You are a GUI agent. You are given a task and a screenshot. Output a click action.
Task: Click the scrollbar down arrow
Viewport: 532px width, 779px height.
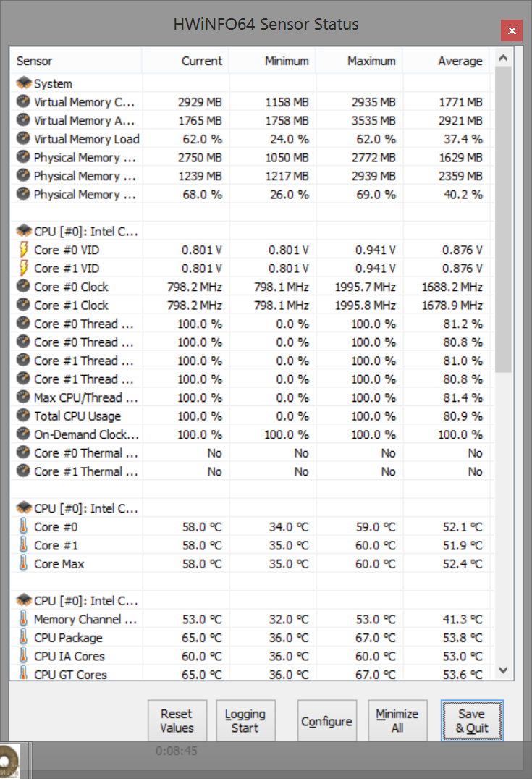504,671
